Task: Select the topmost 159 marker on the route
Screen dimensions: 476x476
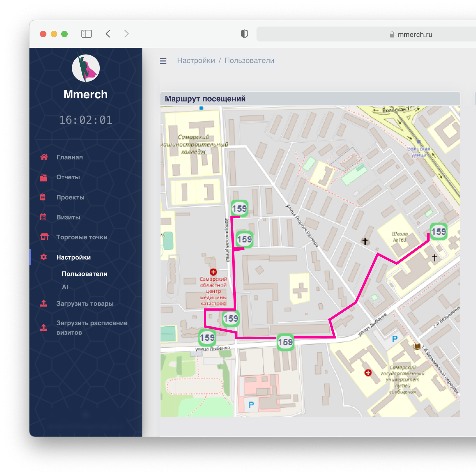Action: click(239, 209)
